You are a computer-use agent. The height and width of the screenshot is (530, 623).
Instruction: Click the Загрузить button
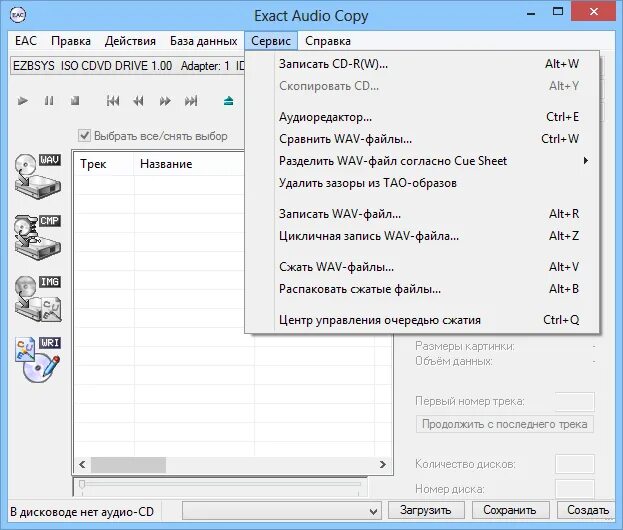426,510
